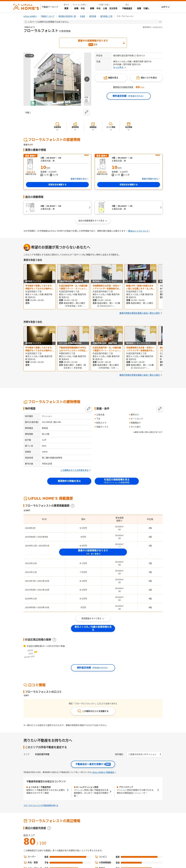Open よくわかる！不動産売却 content arrow
This screenshot has height=868, width=186.
click(x=68, y=790)
